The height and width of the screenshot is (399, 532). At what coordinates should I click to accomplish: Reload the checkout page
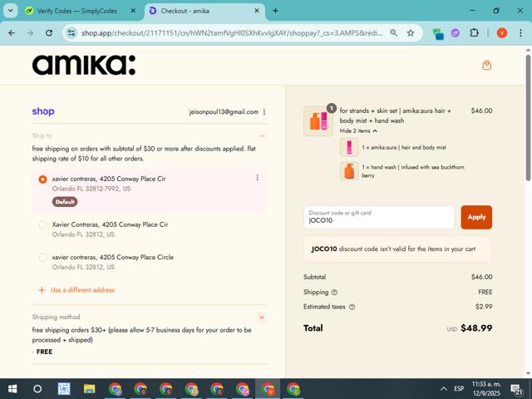coord(49,33)
